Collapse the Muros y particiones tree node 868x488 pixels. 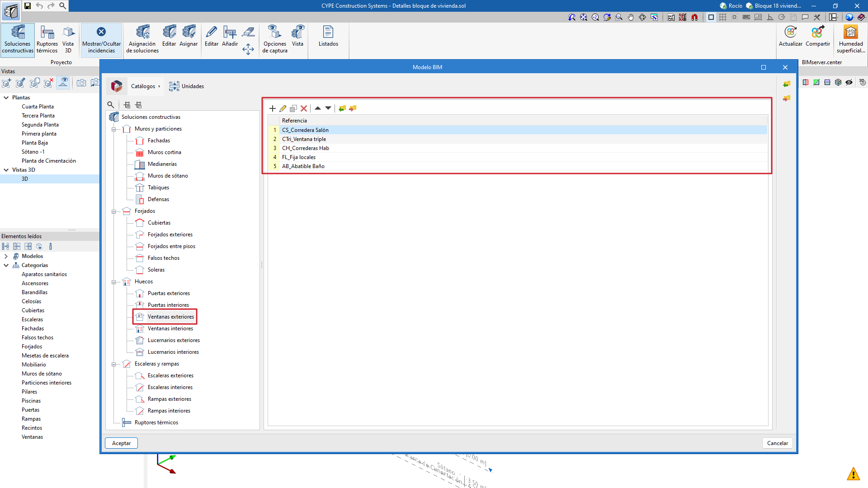click(114, 129)
